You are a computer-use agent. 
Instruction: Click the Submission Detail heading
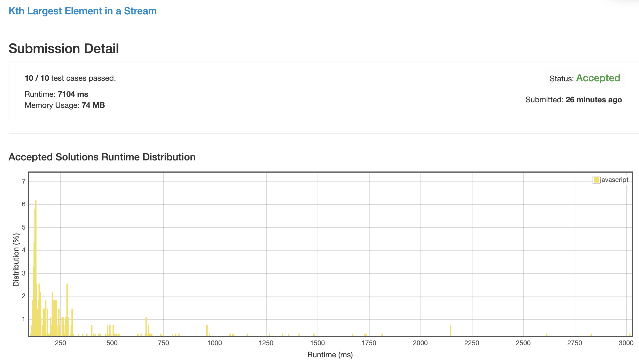64,49
